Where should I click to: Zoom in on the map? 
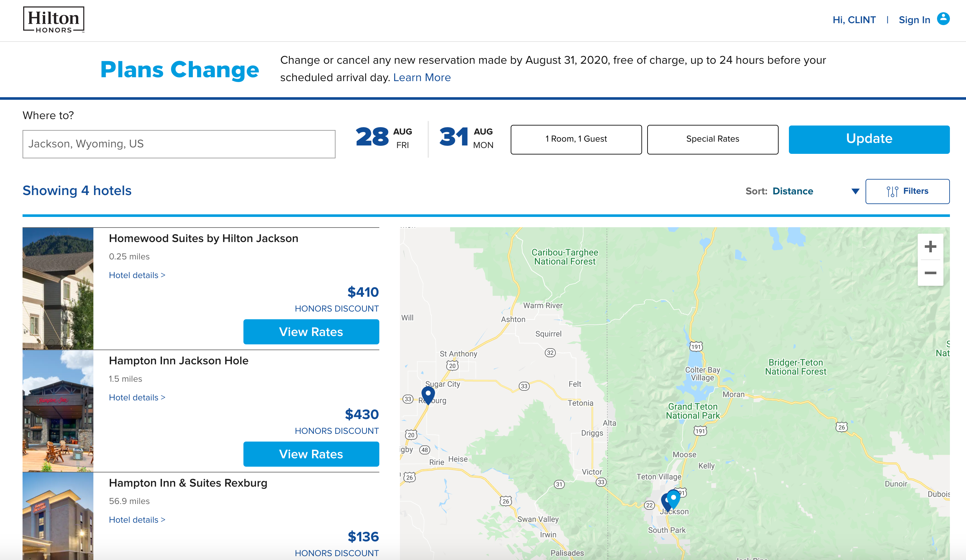pyautogui.click(x=930, y=247)
